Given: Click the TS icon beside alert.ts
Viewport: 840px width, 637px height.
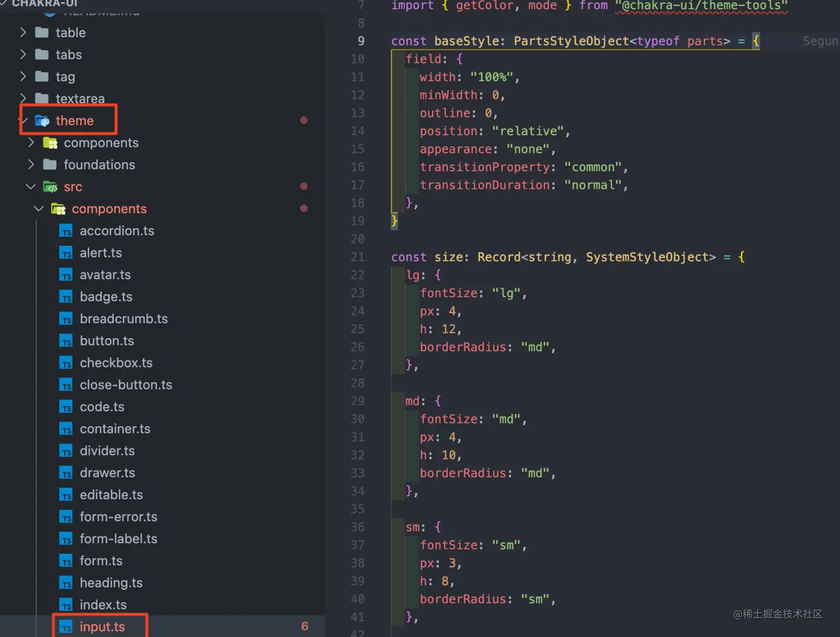Looking at the screenshot, I should (x=66, y=253).
